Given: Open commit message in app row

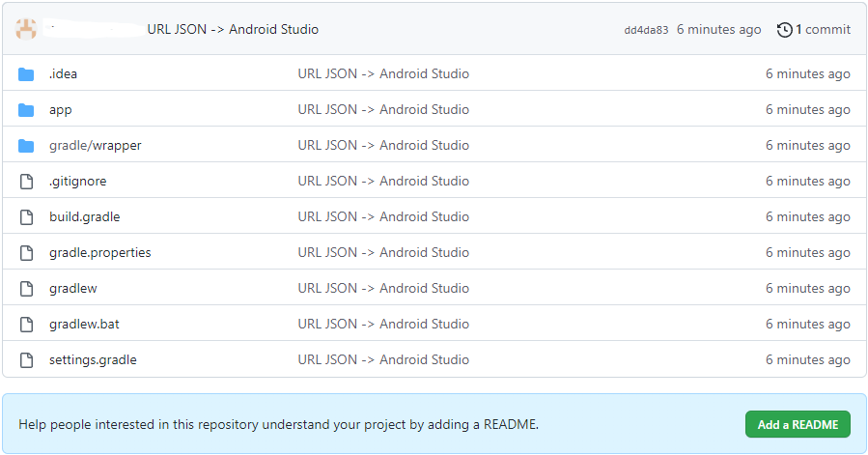Looking at the screenshot, I should [x=383, y=110].
